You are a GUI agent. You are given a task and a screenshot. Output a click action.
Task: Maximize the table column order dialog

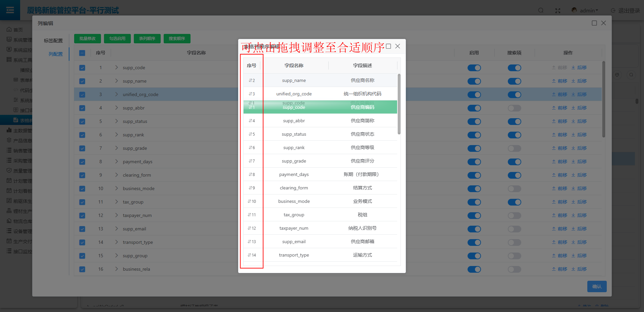(x=388, y=46)
